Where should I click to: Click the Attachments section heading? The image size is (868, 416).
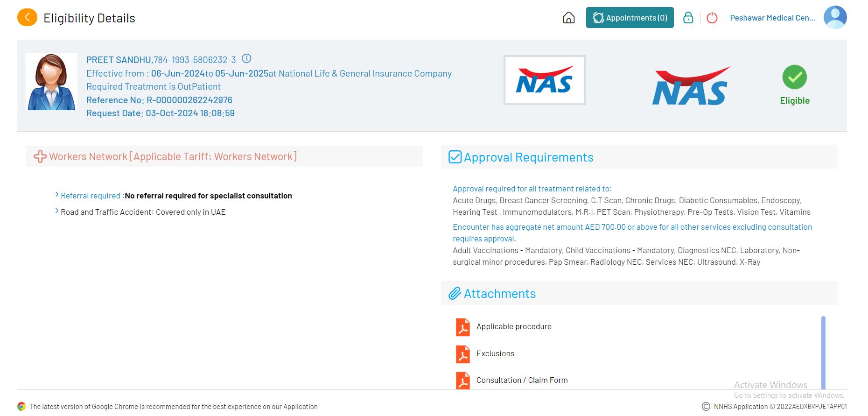(x=499, y=294)
